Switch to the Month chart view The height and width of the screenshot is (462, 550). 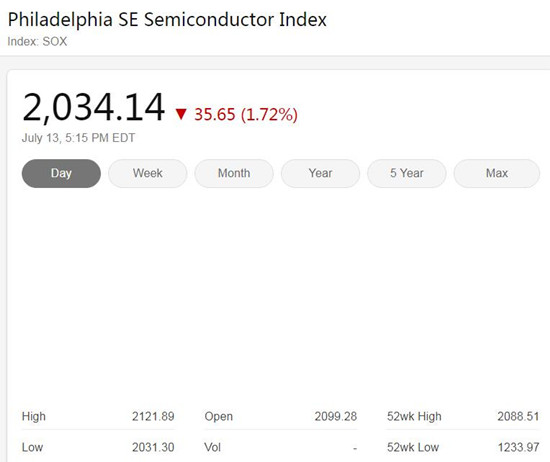coord(234,173)
